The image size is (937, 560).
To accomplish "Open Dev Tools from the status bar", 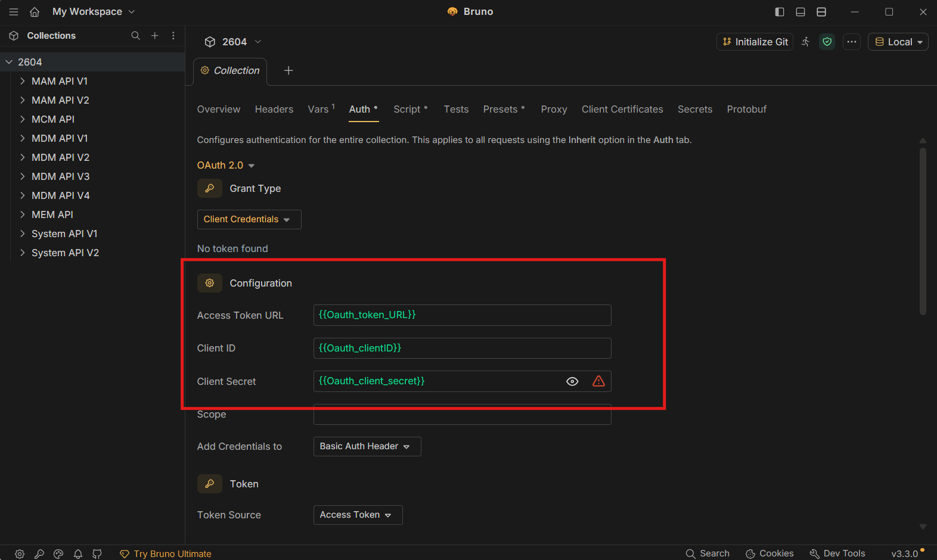I will pyautogui.click(x=837, y=553).
